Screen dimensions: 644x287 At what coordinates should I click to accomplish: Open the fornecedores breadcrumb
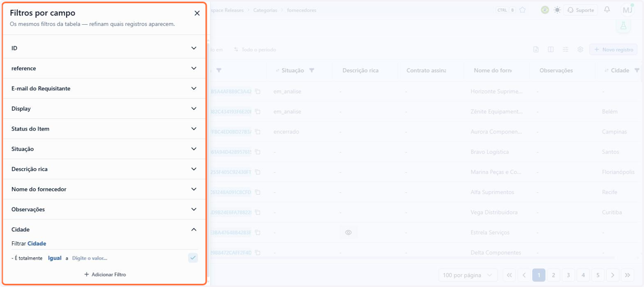point(302,10)
